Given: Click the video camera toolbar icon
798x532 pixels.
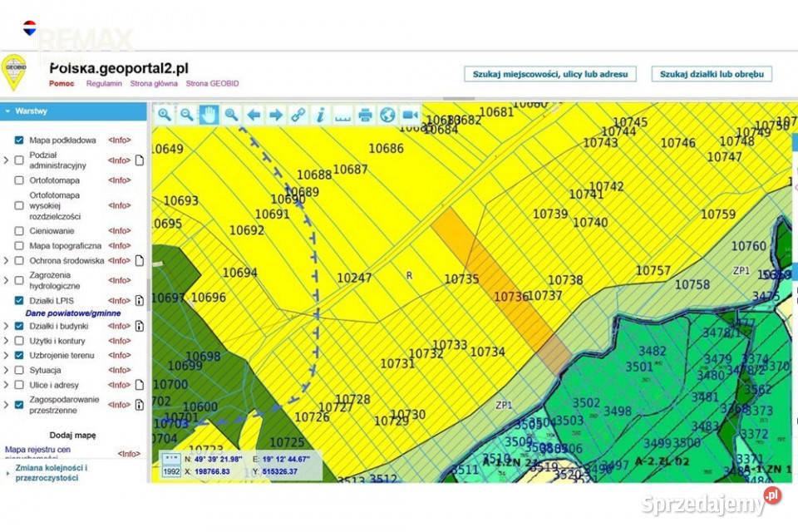Looking at the screenshot, I should pos(410,115).
